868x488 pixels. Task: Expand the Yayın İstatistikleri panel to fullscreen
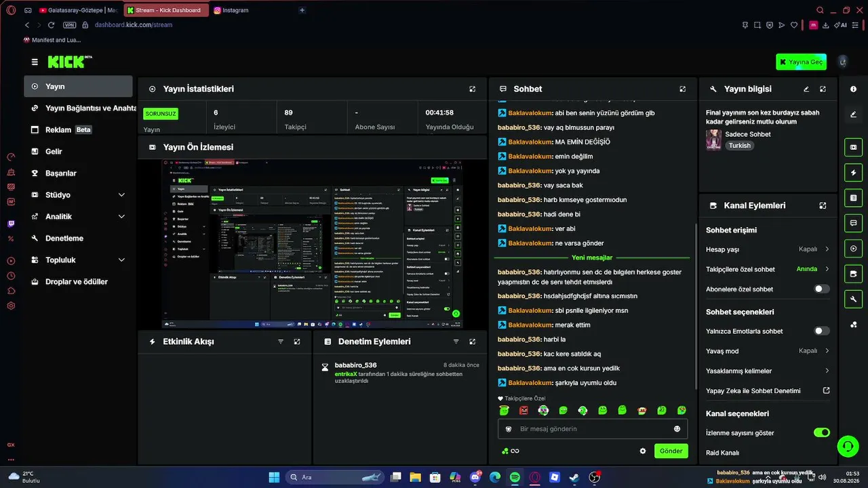tap(473, 89)
